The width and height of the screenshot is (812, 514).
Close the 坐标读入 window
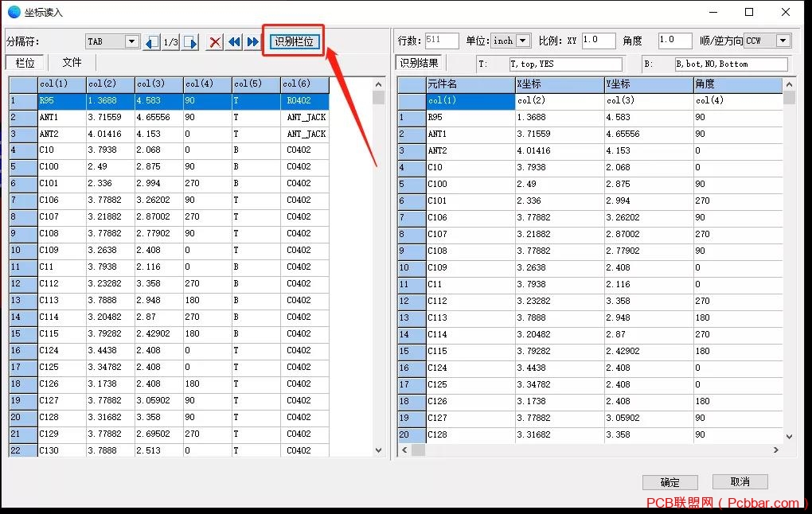(786, 12)
